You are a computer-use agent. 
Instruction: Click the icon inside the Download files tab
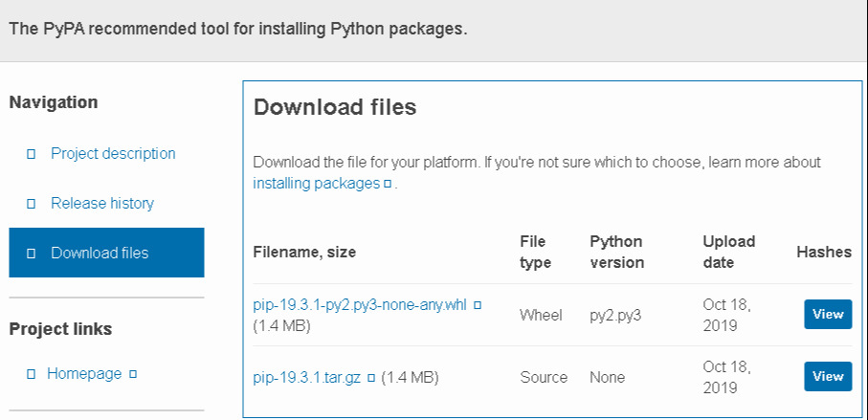pos(32,254)
